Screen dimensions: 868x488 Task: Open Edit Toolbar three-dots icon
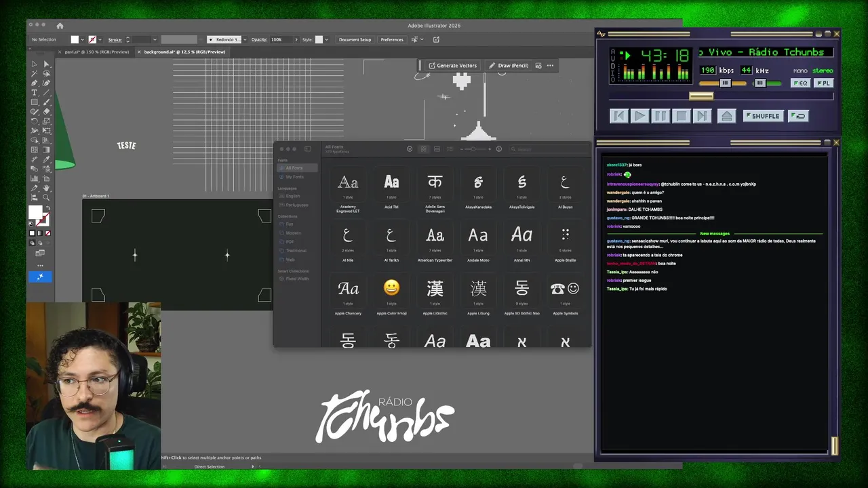click(40, 266)
